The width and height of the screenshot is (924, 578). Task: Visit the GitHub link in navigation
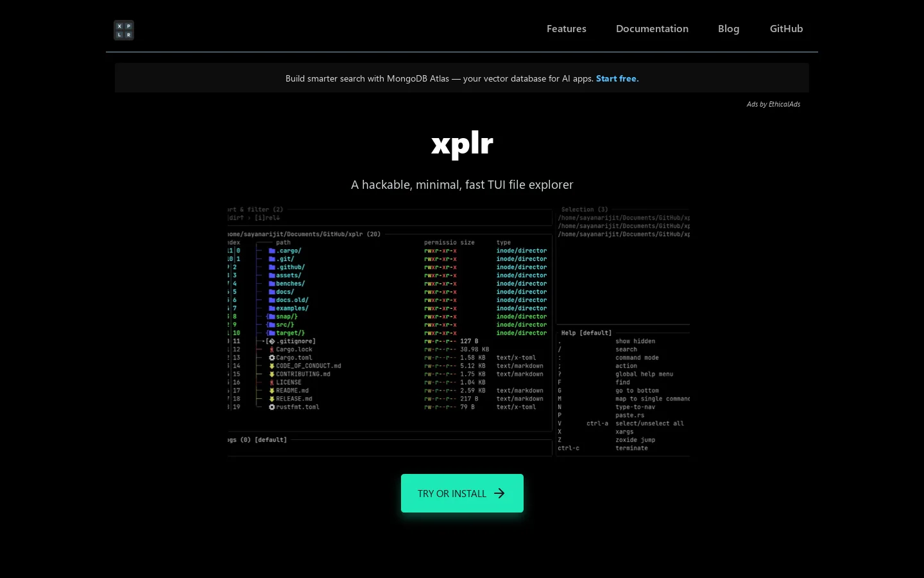786,29
